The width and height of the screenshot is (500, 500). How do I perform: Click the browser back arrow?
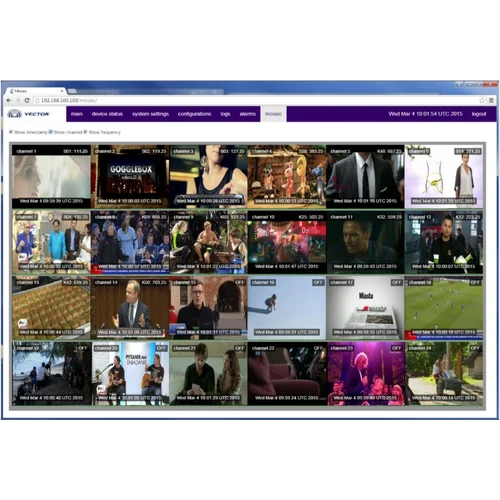[x=9, y=100]
